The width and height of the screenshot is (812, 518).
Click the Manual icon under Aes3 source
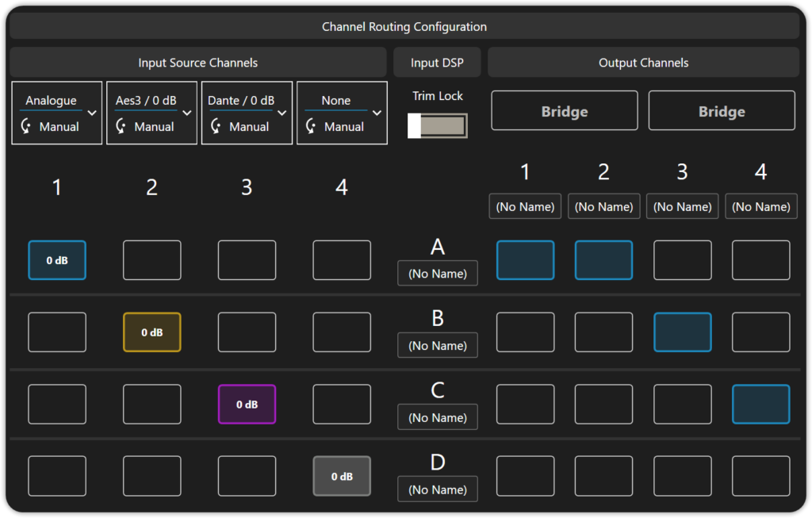pos(122,126)
